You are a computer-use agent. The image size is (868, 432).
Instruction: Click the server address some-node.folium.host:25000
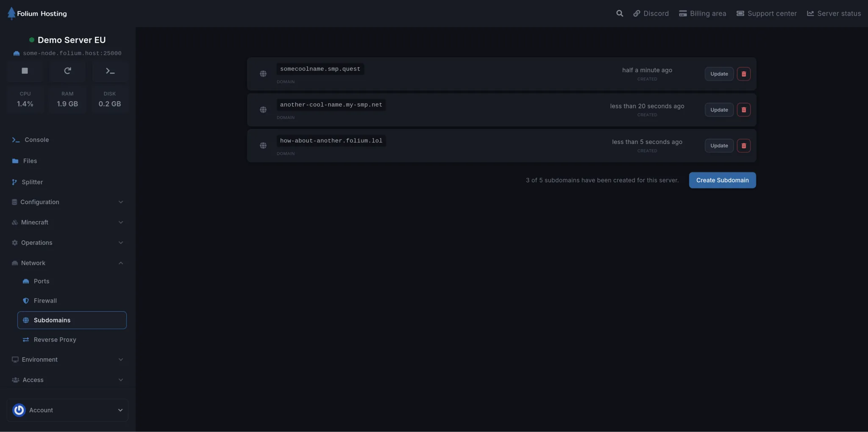point(72,53)
